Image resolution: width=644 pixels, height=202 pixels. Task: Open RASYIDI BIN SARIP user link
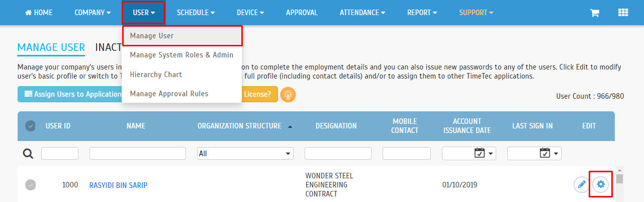(x=118, y=185)
